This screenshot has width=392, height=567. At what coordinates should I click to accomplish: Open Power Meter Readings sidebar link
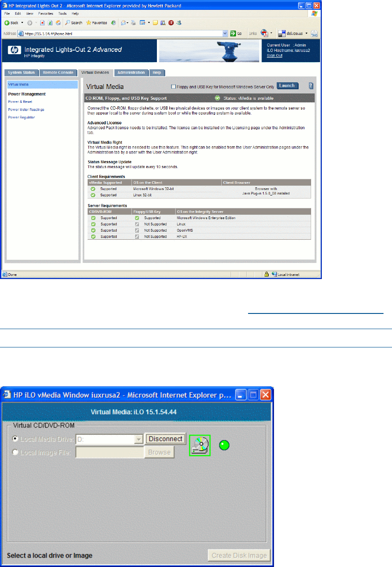(x=26, y=110)
